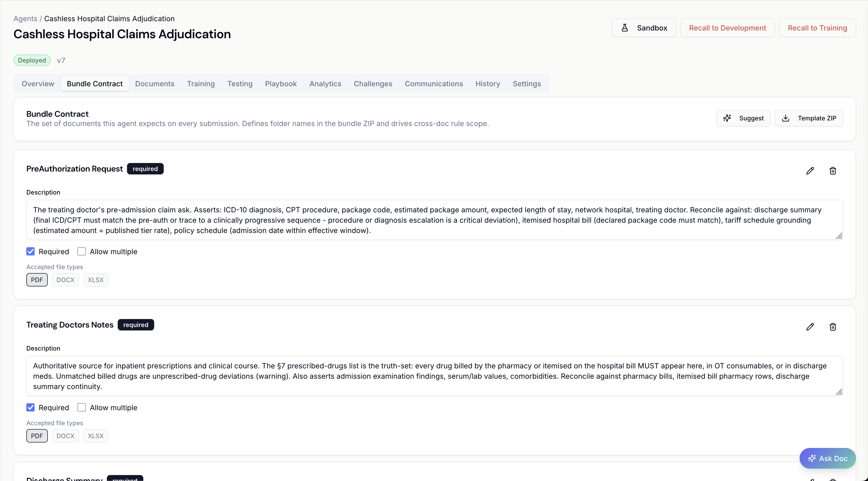Click the PreAuthorization Request heading
The height and width of the screenshot is (481, 868).
tap(74, 169)
